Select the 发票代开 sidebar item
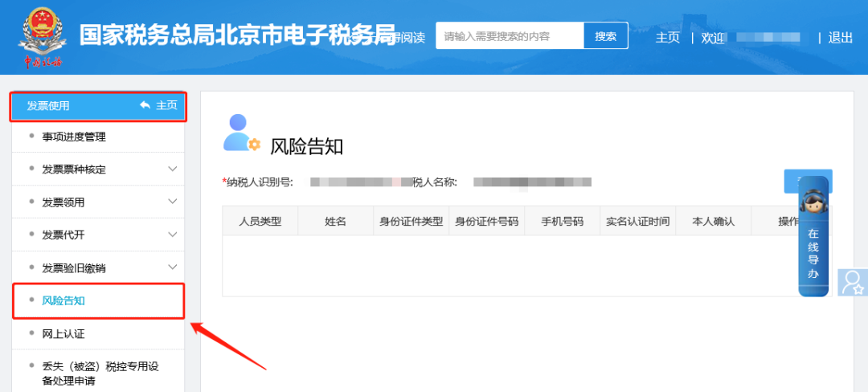868x392 pixels. tap(63, 235)
